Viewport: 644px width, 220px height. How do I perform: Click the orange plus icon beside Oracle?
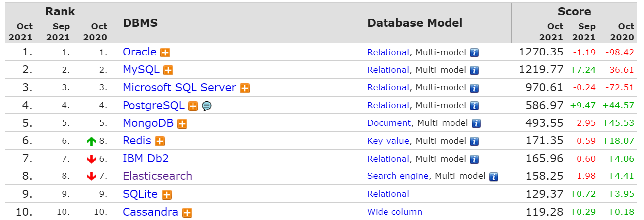(x=165, y=53)
